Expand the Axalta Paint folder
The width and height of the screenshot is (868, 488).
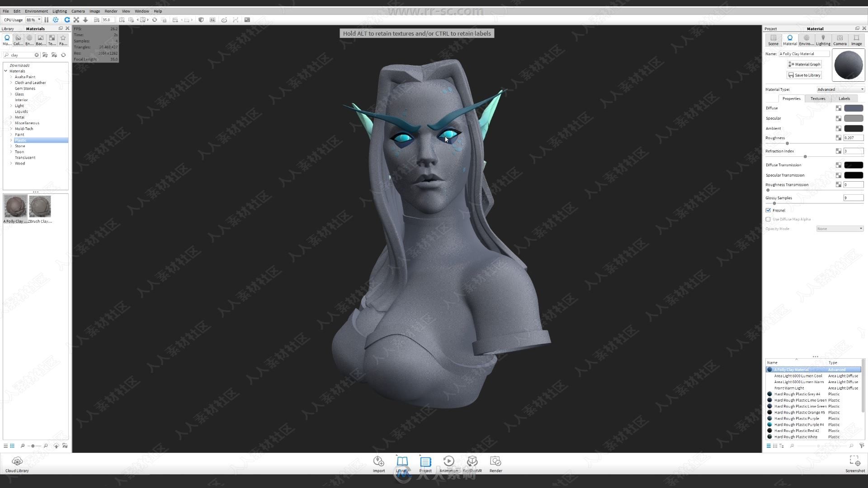click(11, 77)
